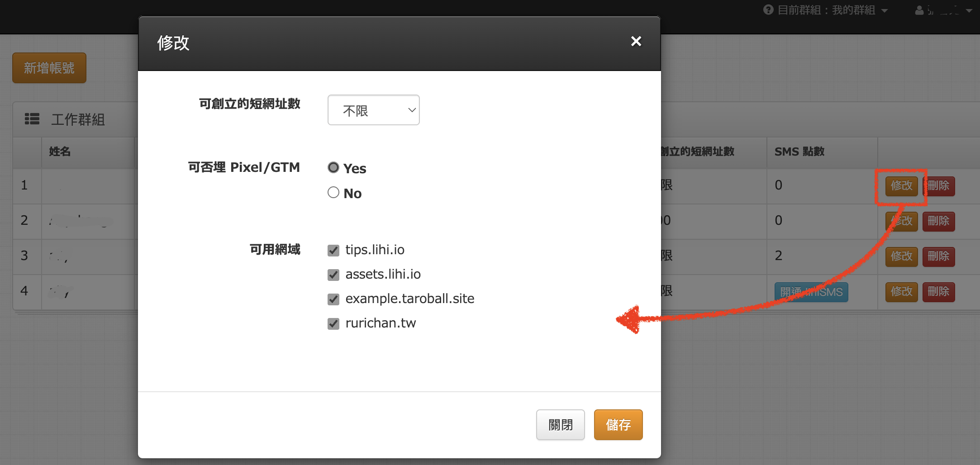Open the 可創立的短網址數 dropdown
The image size is (980, 465).
click(373, 110)
